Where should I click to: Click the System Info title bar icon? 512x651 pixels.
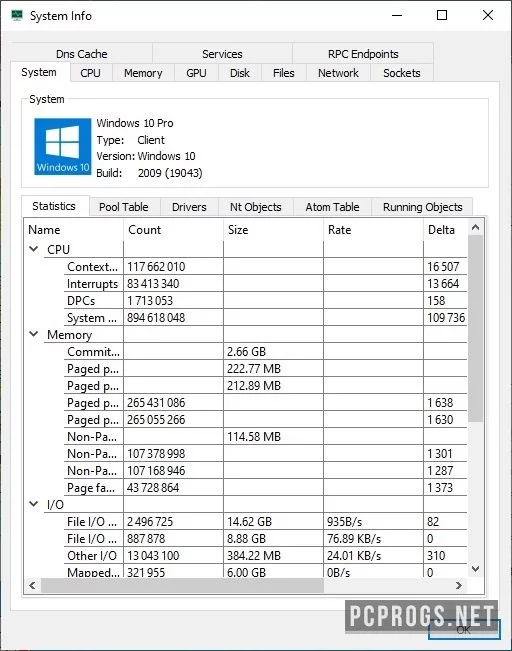(x=17, y=16)
